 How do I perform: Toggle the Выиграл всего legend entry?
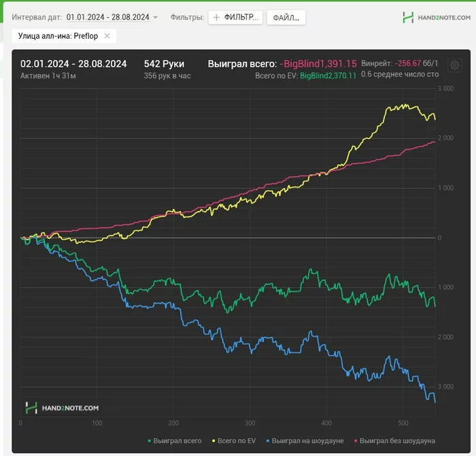click(175, 441)
